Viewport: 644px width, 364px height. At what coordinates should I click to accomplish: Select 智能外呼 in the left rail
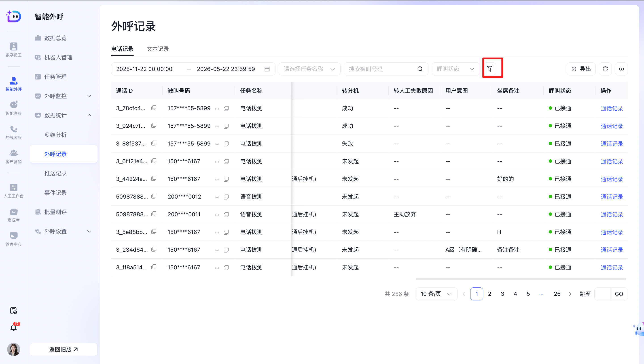tap(13, 84)
